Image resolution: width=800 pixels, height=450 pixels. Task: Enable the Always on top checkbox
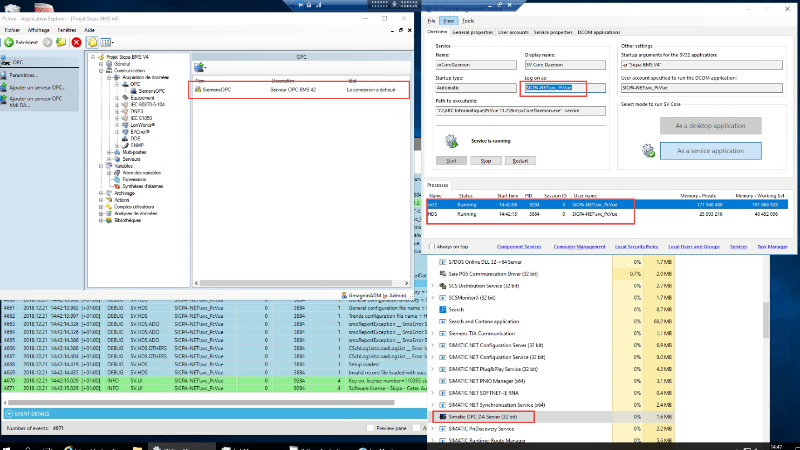pos(432,246)
